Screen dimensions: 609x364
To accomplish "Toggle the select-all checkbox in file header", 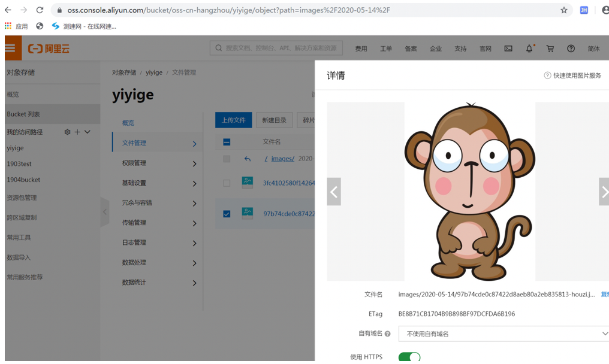I will tap(227, 142).
